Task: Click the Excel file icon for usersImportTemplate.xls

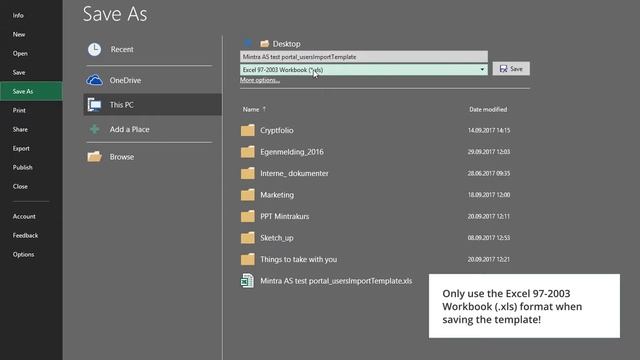Action: (247, 281)
